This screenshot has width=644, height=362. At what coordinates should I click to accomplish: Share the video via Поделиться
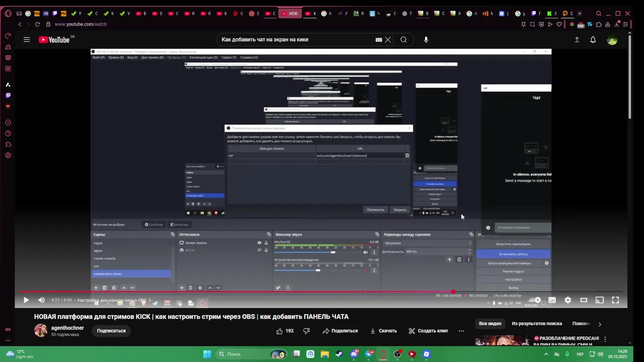coord(340,331)
